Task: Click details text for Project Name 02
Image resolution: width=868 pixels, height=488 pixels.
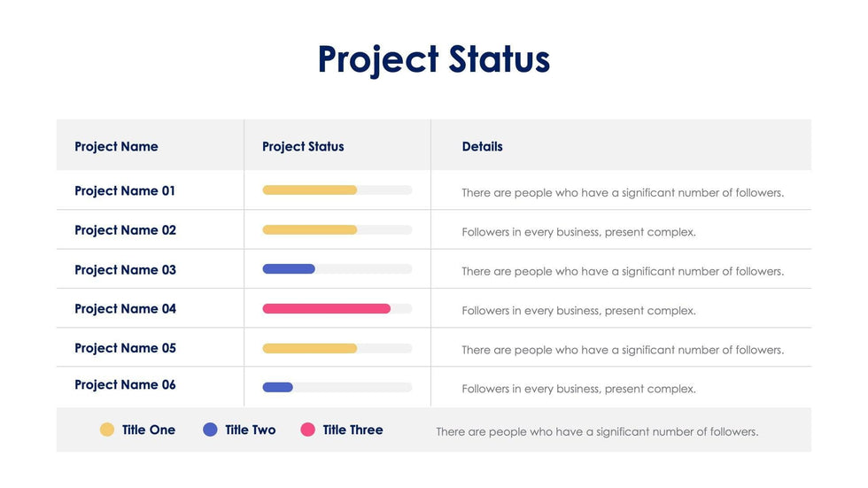Action: (578, 233)
